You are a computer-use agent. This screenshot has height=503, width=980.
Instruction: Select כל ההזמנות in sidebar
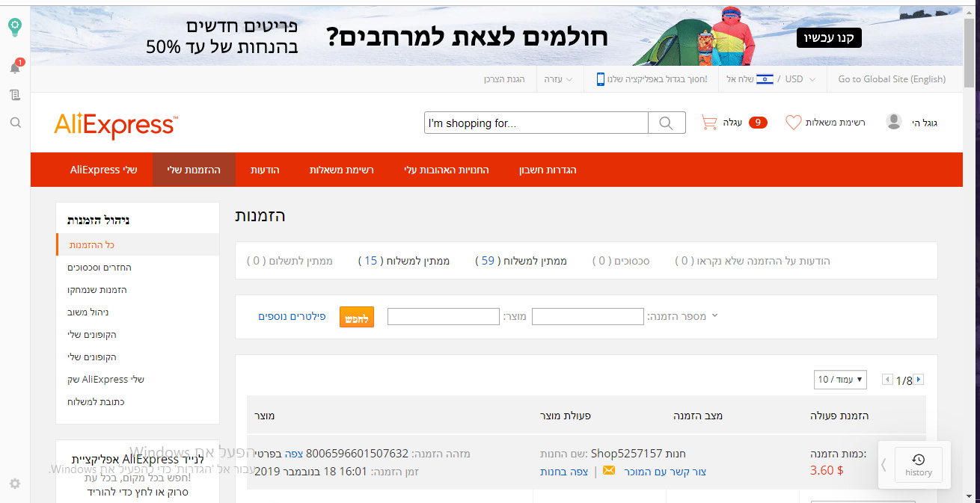point(138,244)
